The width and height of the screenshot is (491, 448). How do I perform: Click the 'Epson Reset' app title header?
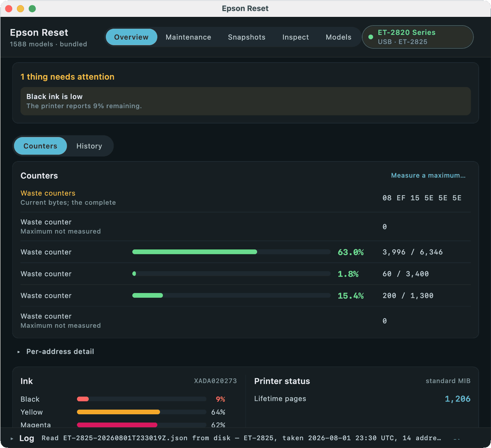click(x=39, y=33)
